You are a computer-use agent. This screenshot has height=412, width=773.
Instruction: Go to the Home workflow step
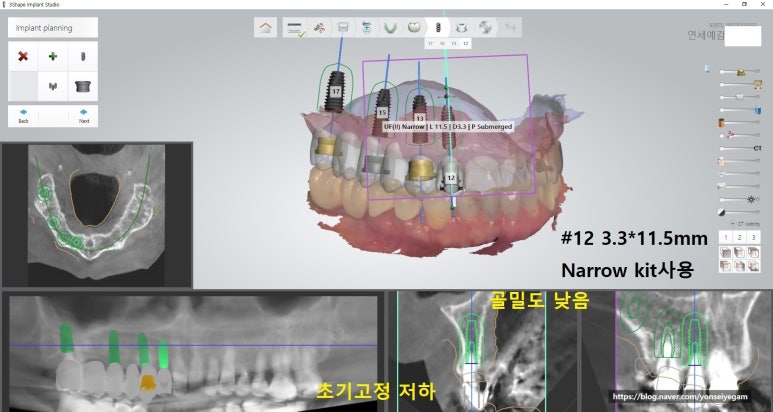(x=265, y=28)
